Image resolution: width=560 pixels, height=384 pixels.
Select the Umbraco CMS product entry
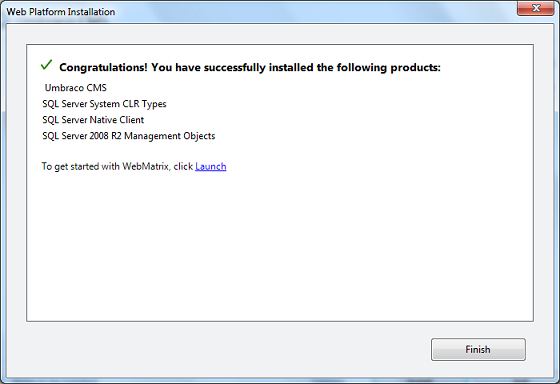pos(75,88)
